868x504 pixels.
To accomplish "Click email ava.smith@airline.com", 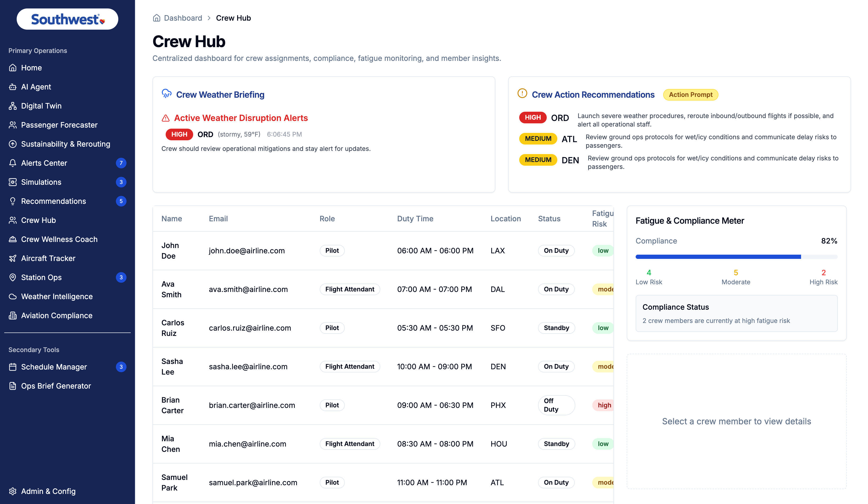I will (248, 289).
